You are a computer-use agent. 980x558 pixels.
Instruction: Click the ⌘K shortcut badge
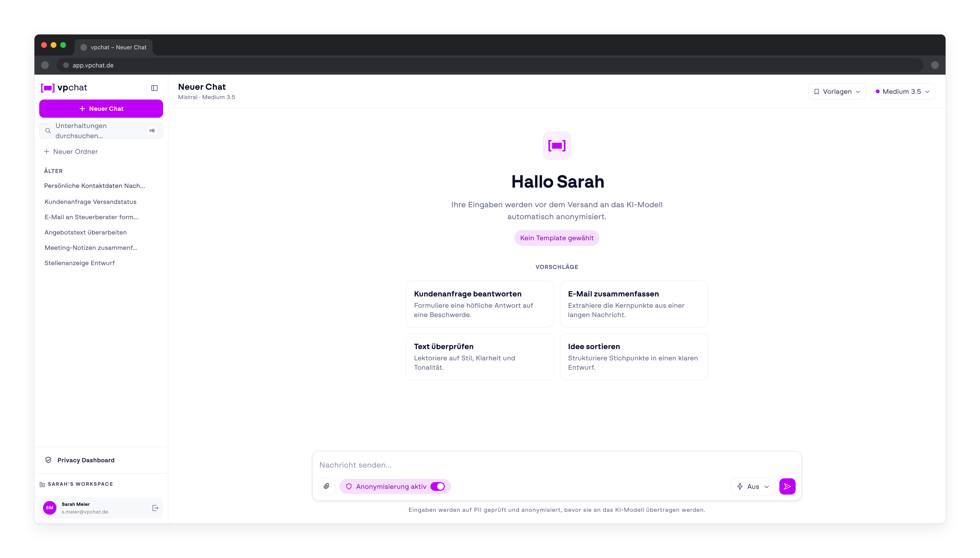[152, 131]
